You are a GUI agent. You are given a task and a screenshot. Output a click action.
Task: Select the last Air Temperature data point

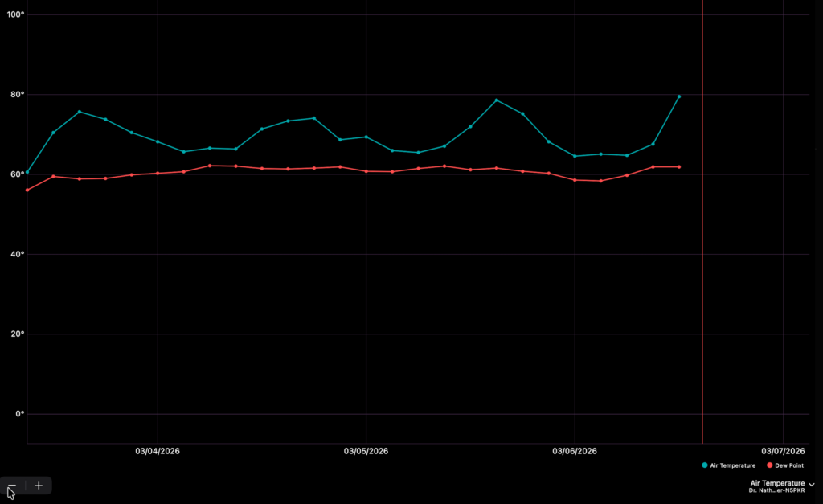[x=679, y=96]
